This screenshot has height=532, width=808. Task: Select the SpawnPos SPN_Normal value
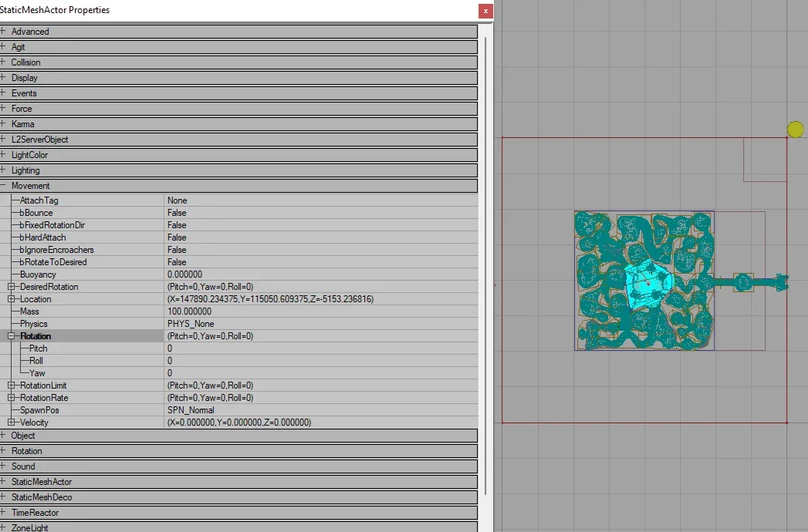321,410
